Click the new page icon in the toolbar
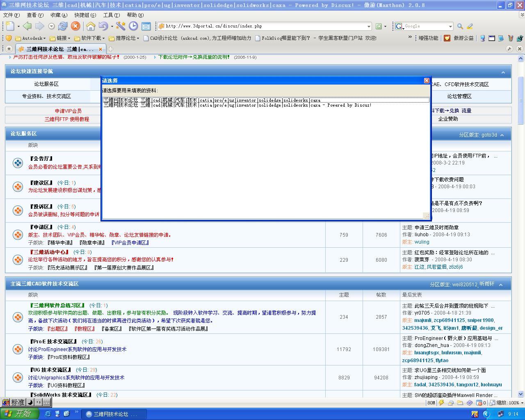The image size is (525, 420). click(x=10, y=26)
